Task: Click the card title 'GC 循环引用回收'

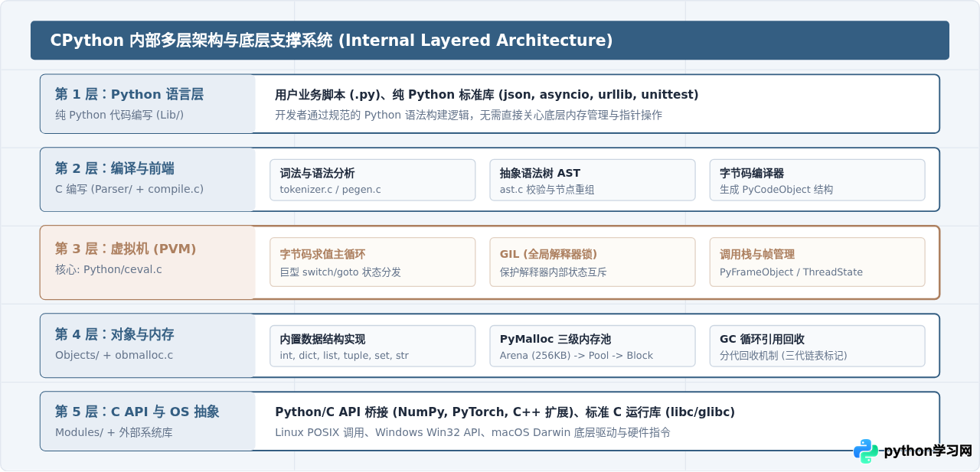Action: [762, 340]
